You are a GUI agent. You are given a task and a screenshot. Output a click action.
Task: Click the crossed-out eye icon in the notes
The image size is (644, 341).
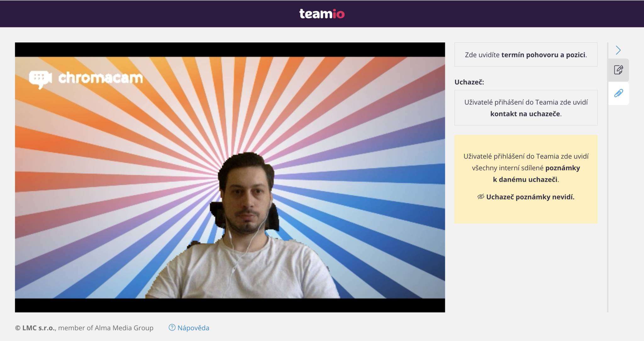[480, 197]
